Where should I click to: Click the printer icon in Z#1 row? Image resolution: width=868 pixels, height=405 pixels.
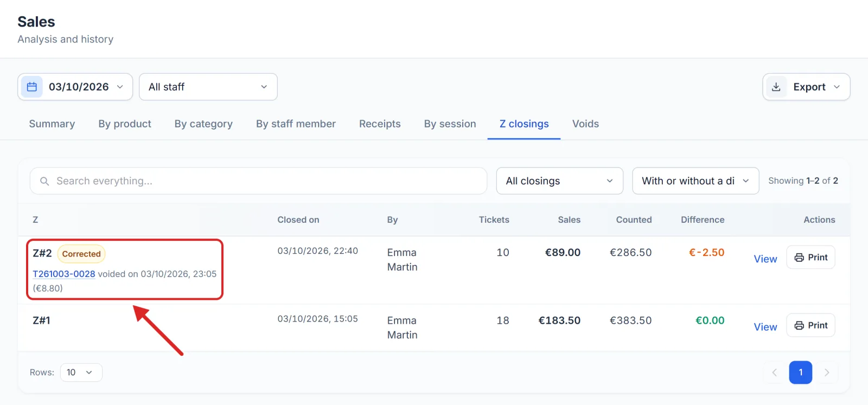point(799,325)
